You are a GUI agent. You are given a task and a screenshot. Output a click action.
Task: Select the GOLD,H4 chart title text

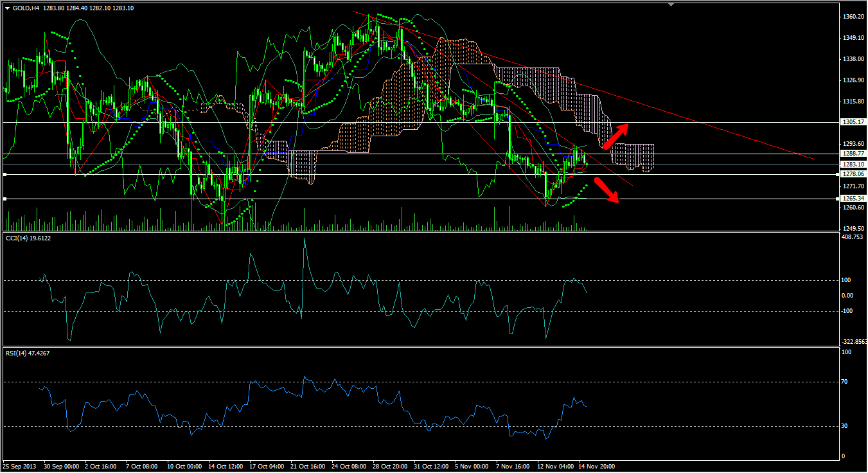(26, 8)
